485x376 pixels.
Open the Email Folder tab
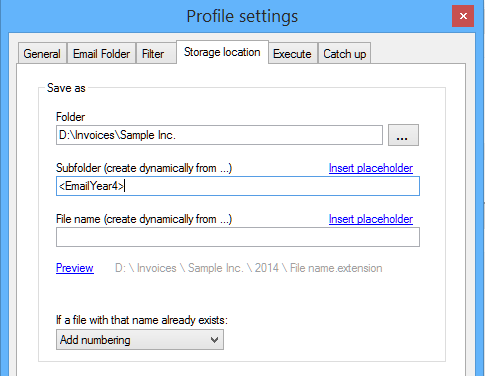point(101,53)
